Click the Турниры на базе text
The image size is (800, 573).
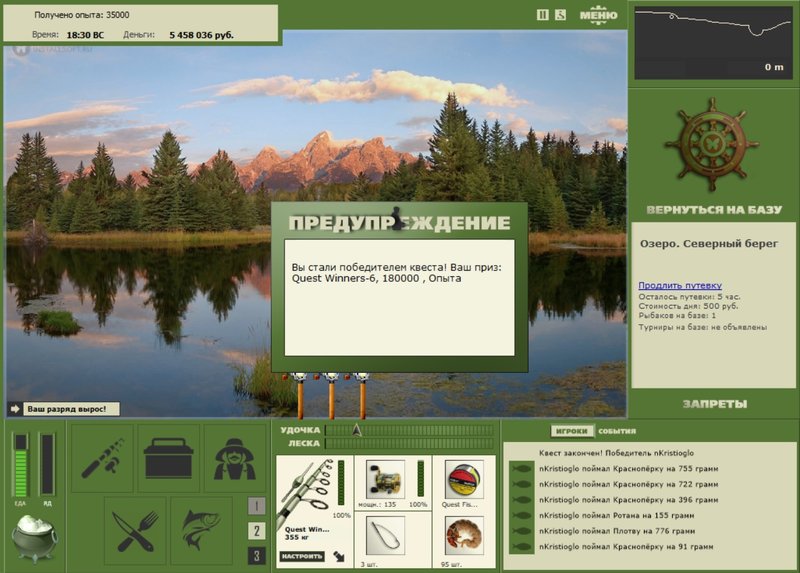(703, 327)
